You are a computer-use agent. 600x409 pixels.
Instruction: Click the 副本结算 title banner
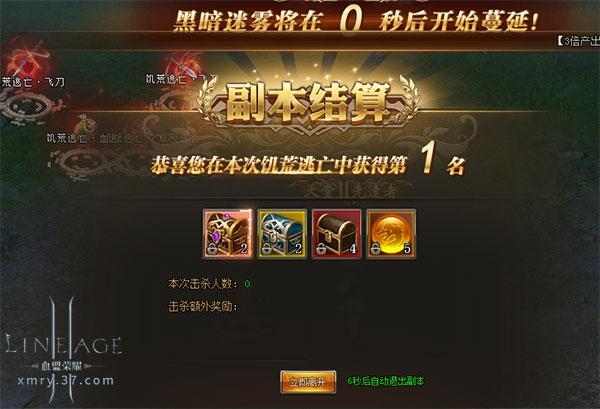pos(308,102)
